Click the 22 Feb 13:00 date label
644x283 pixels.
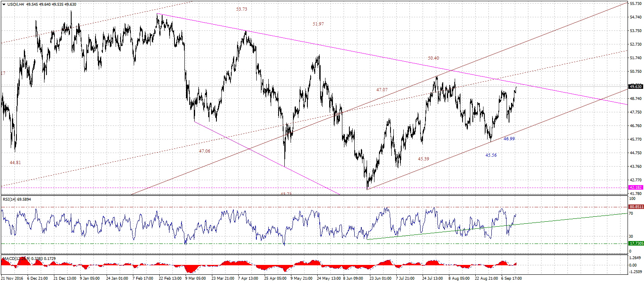pos(170,278)
